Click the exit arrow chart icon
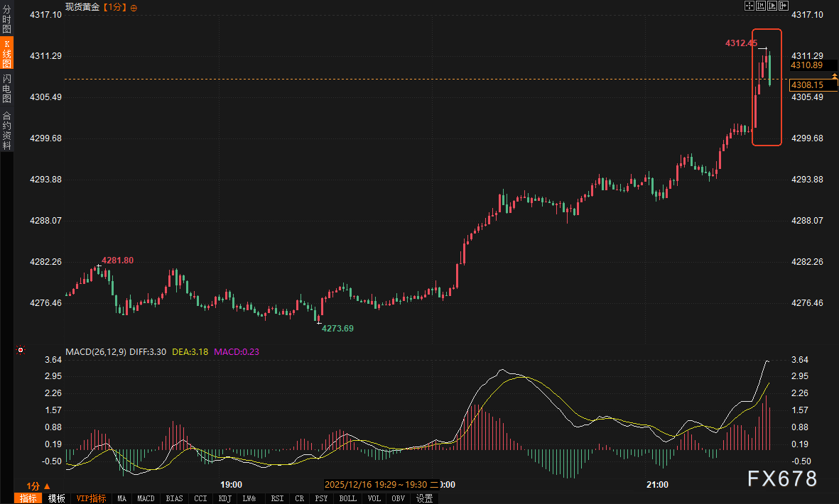This screenshot has width=839, height=504. (x=784, y=6)
